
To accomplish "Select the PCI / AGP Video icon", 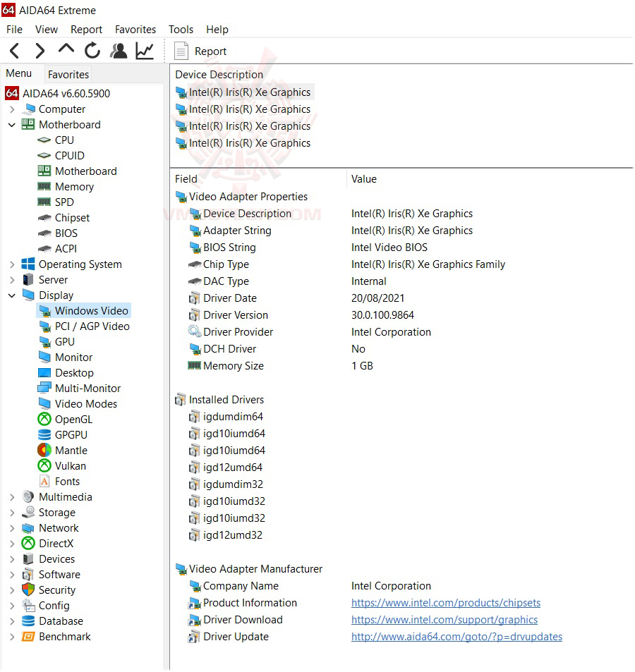I will click(x=44, y=326).
